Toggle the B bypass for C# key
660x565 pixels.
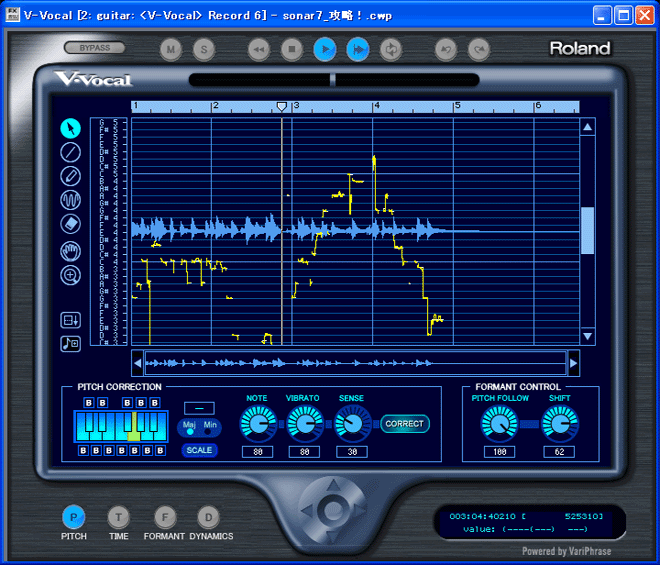pos(89,403)
